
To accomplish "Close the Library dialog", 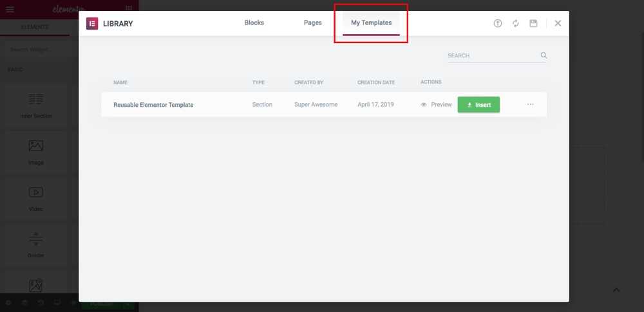I will [x=558, y=23].
